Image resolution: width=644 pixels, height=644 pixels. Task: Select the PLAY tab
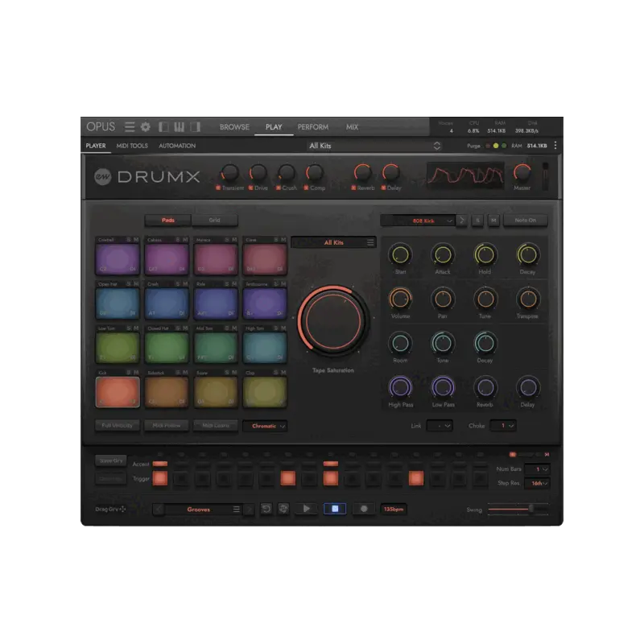pos(274,127)
